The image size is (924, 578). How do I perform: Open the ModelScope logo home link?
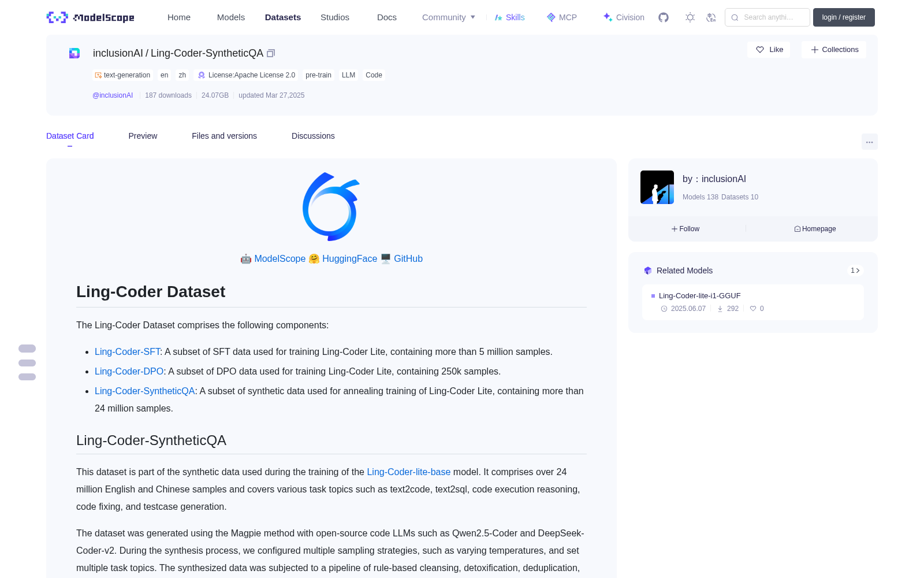pyautogui.click(x=91, y=17)
